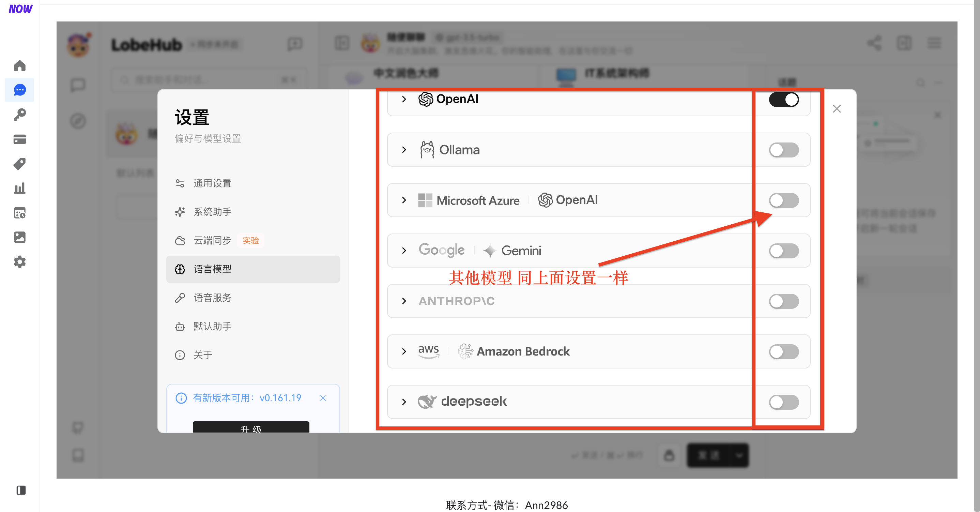
Task: Expand the Google Gemini section
Action: (x=404, y=251)
